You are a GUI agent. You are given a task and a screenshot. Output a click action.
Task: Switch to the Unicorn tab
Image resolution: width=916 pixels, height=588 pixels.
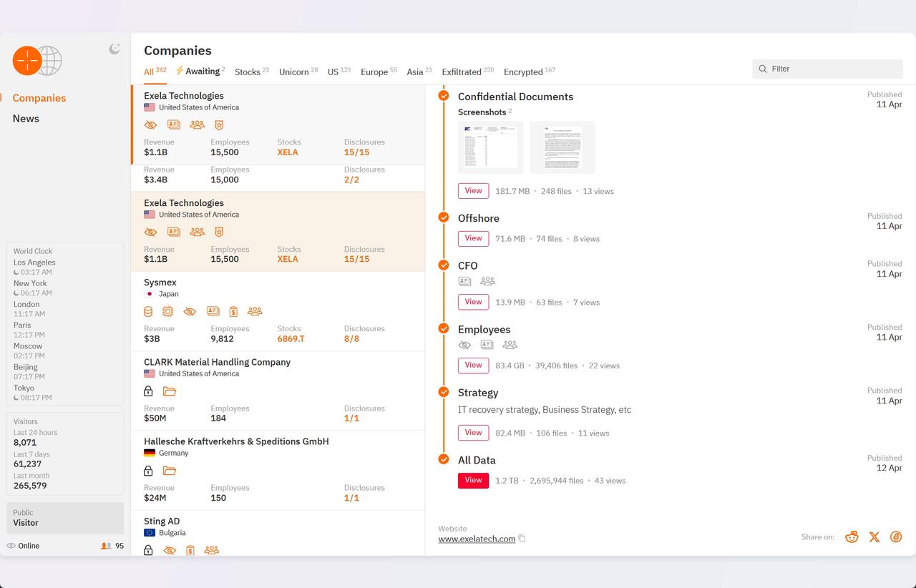click(298, 72)
